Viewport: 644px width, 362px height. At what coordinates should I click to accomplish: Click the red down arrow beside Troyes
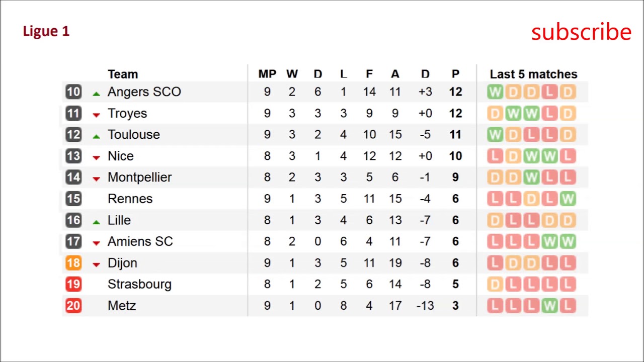coord(96,115)
